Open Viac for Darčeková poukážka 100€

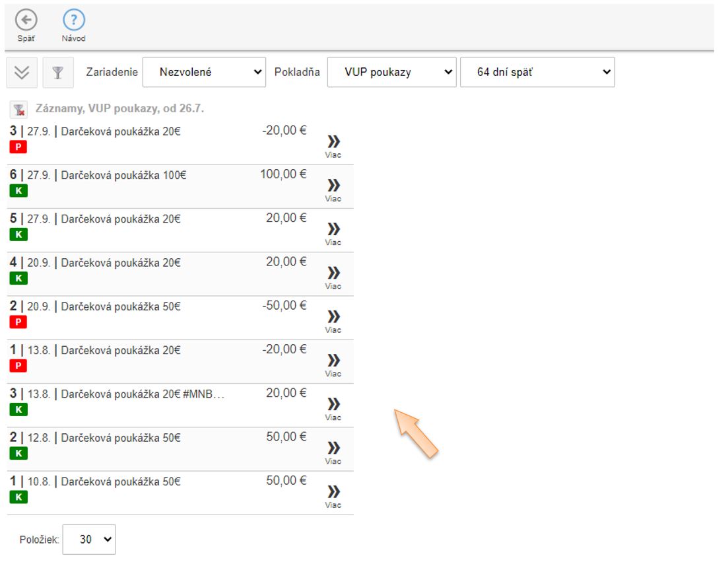(333, 189)
